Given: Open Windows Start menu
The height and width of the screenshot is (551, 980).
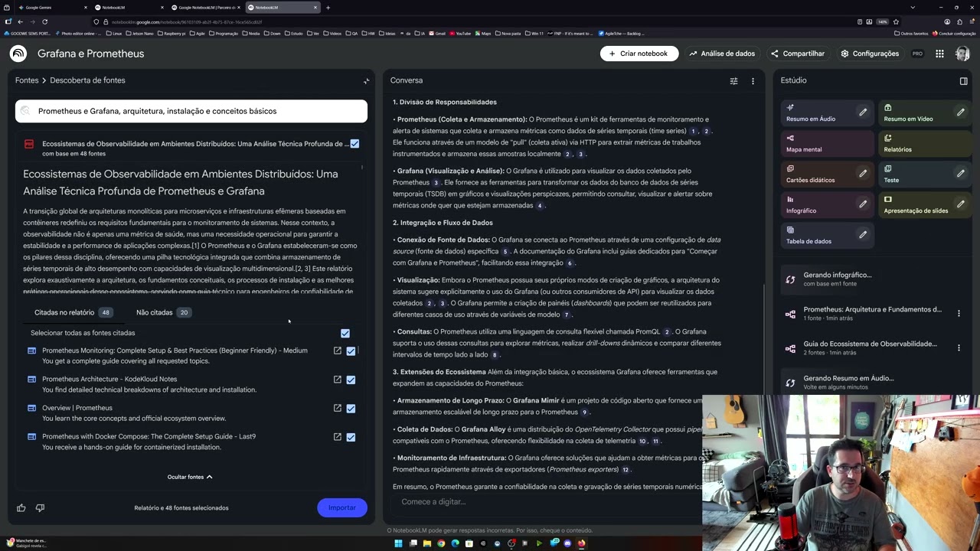Looking at the screenshot, I should pyautogui.click(x=398, y=543).
